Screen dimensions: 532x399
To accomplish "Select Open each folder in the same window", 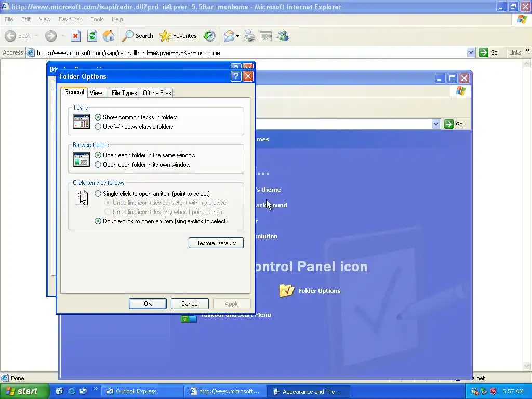I will (x=145, y=155).
